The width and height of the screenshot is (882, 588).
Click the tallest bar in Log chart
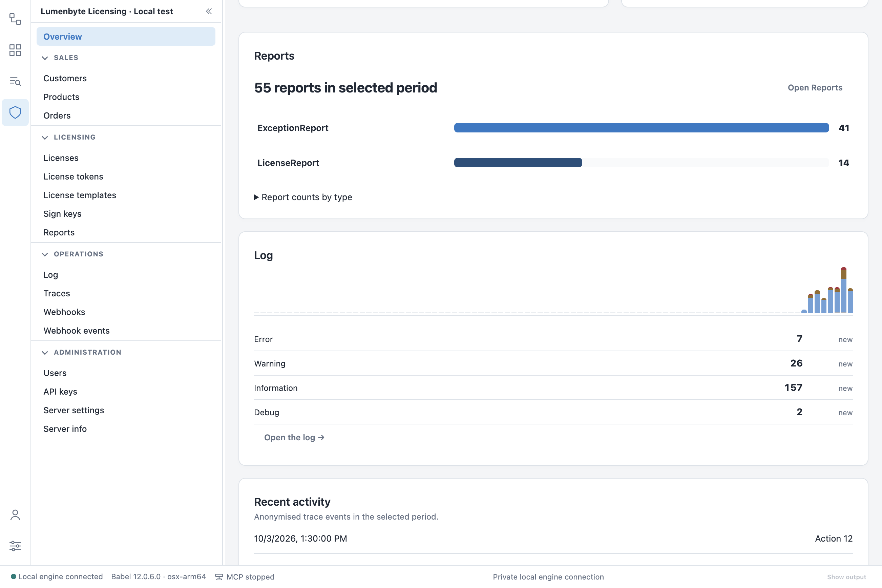click(843, 290)
